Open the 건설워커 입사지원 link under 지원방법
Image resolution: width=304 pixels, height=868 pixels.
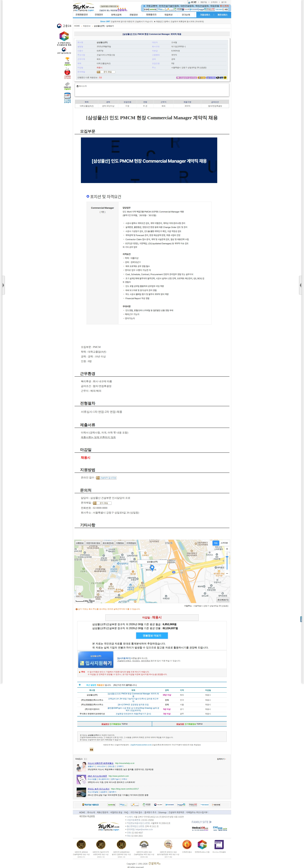pyautogui.click(x=106, y=478)
